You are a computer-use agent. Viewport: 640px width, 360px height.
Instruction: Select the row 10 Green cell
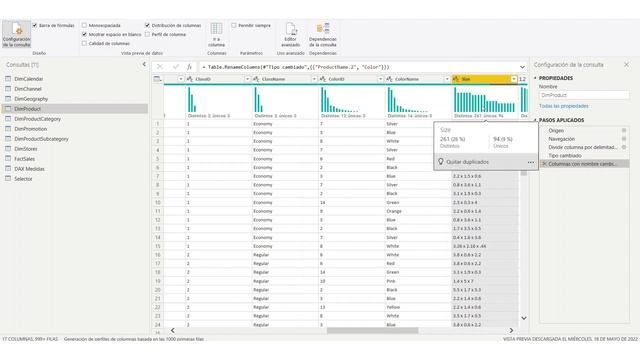[x=418, y=202]
